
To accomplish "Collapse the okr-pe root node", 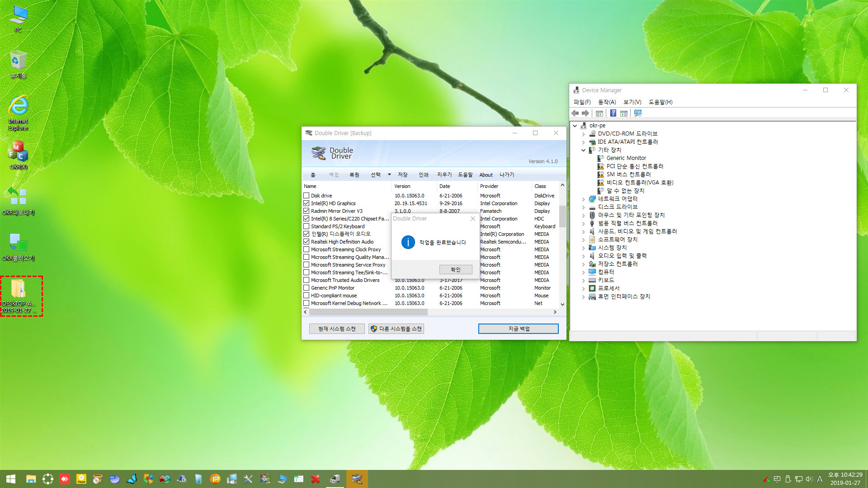I will [x=575, y=126].
